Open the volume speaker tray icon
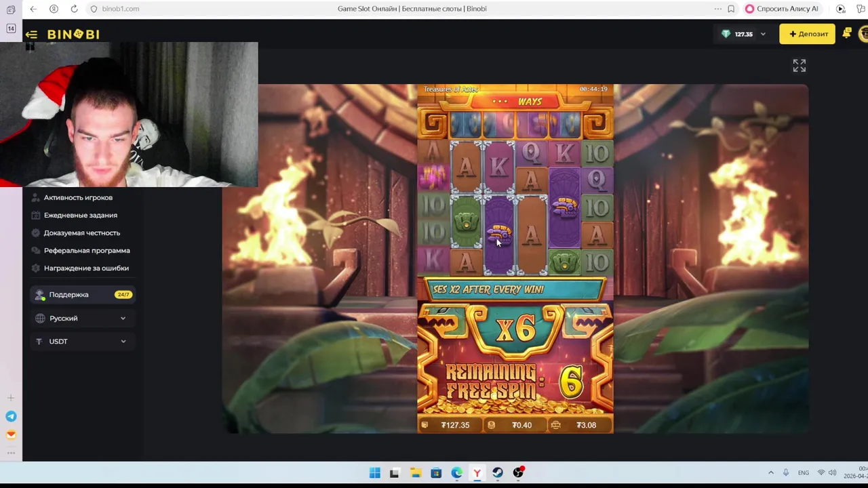 click(832, 473)
